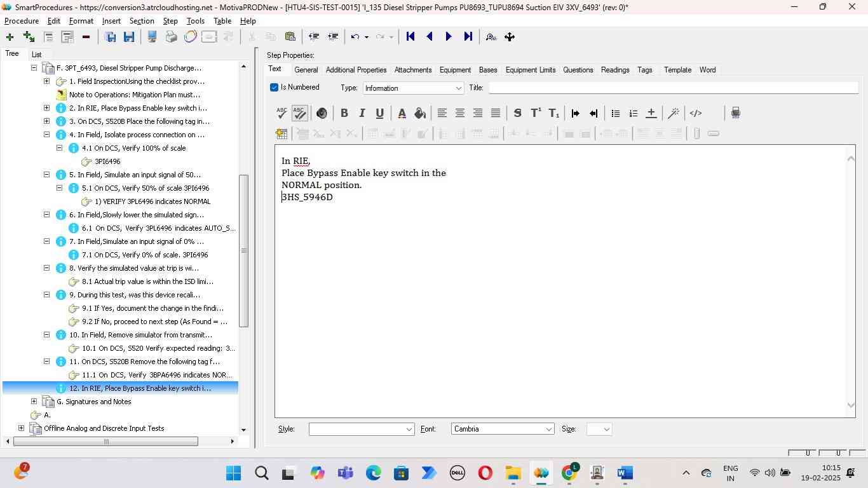This screenshot has height=488, width=868.
Task: Collapse section F. 3PT_6493 in tree
Action: pos(34,68)
